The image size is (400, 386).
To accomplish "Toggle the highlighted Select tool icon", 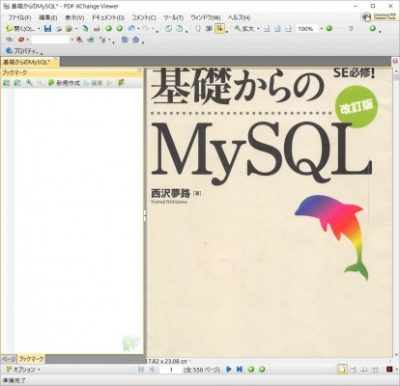I will pyautogui.click(x=219, y=29).
